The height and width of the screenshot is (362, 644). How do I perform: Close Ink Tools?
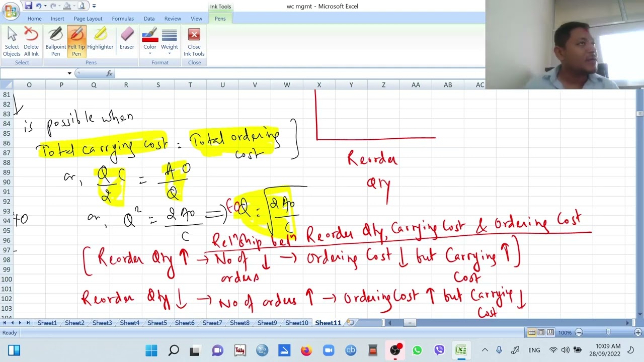point(194,42)
